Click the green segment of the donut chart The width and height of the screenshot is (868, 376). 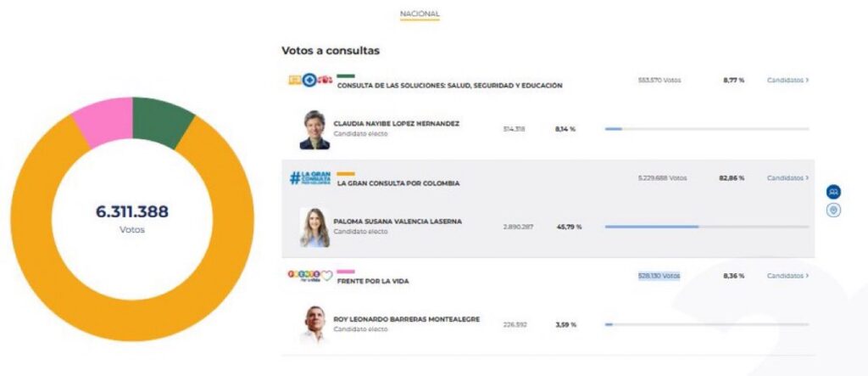tap(163, 121)
